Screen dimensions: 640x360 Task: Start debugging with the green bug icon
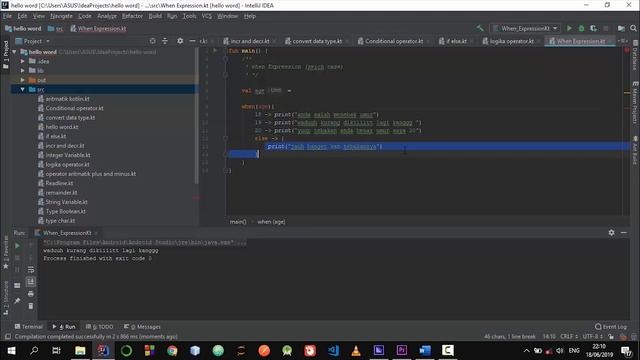point(581,28)
